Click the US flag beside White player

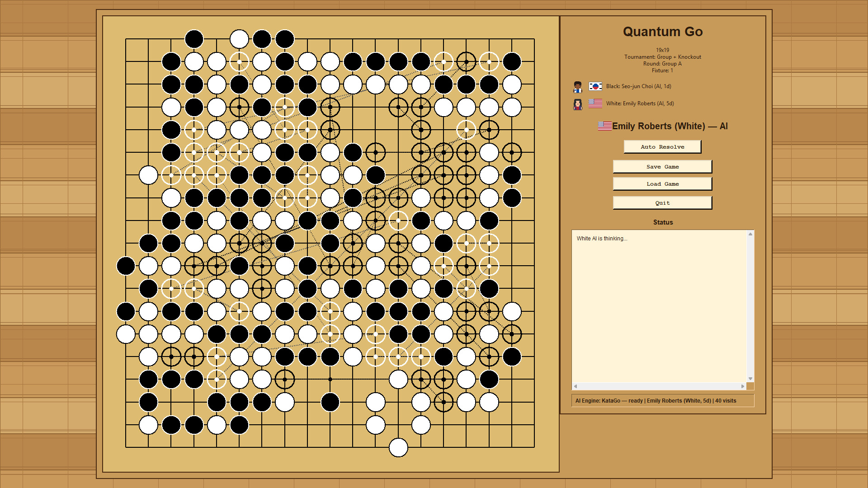pyautogui.click(x=595, y=103)
